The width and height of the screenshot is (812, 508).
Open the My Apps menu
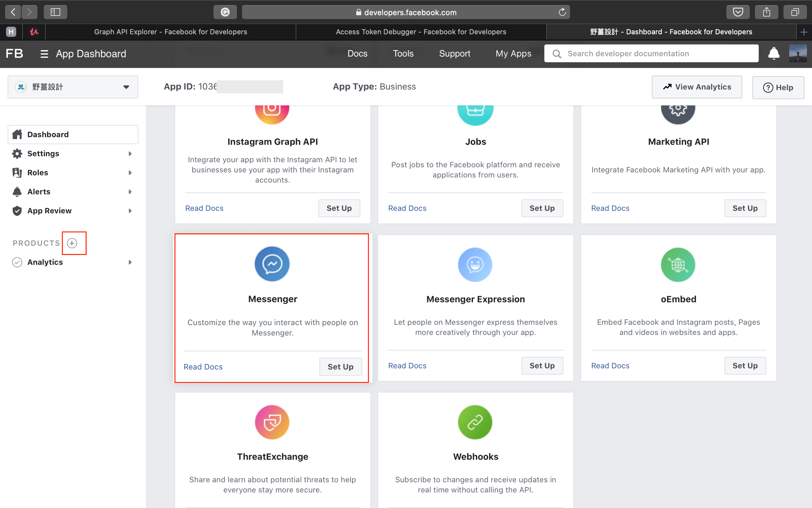(x=514, y=54)
